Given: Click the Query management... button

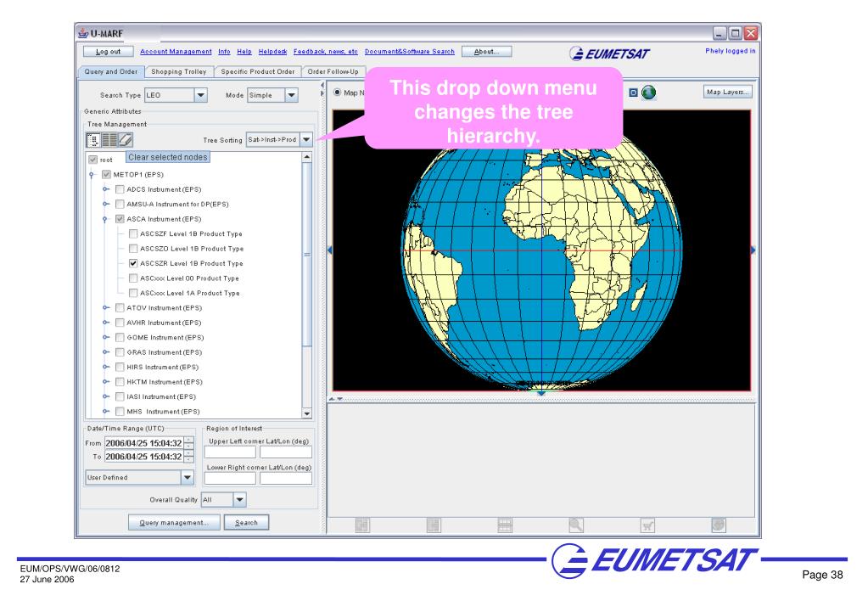Looking at the screenshot, I should tap(174, 522).
